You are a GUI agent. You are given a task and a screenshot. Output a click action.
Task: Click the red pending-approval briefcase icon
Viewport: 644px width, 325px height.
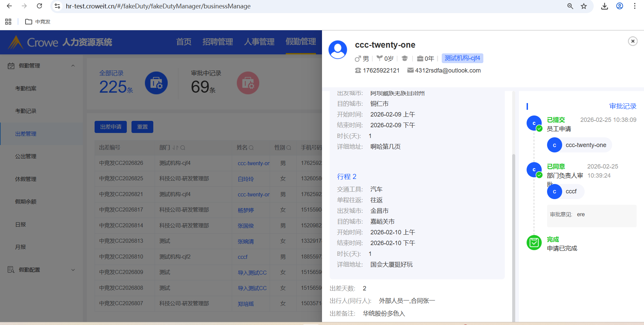[x=248, y=83]
